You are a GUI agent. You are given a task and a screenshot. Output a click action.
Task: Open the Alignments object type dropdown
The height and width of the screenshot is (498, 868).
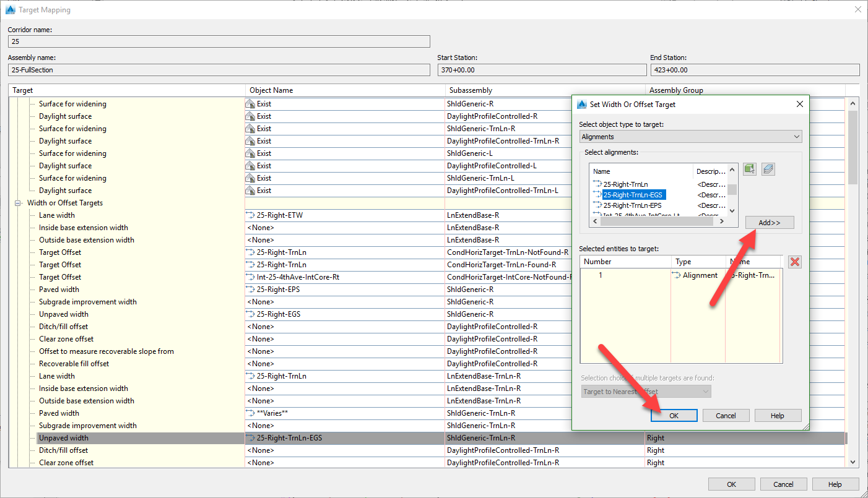click(x=690, y=137)
